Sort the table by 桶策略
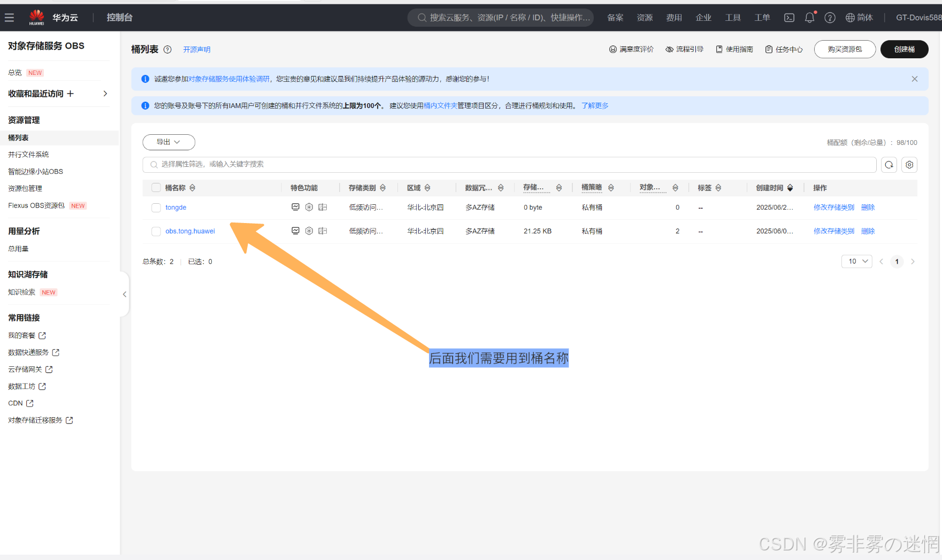Viewport: 942px width, 560px height. click(x=611, y=188)
